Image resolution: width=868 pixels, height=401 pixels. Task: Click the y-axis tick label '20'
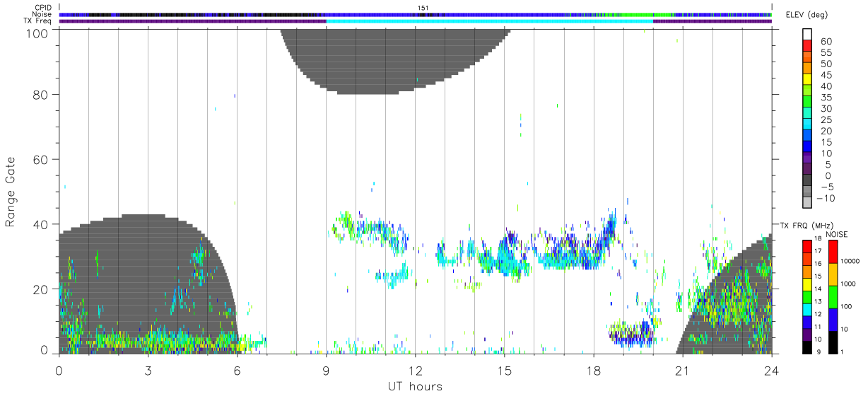pyautogui.click(x=42, y=289)
